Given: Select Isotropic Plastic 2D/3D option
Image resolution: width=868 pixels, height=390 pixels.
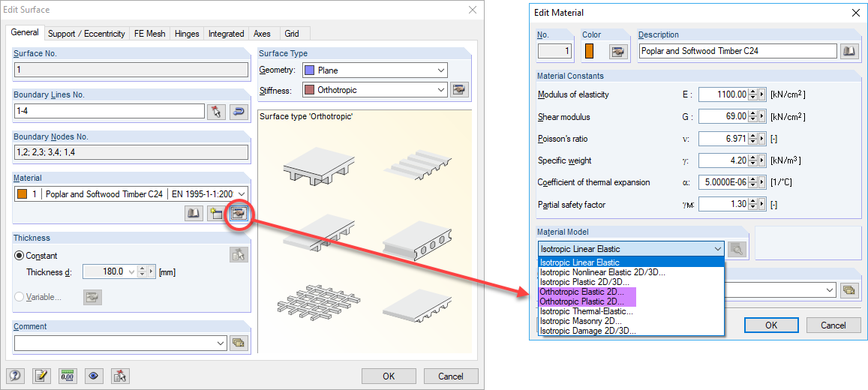Looking at the screenshot, I should [630, 281].
